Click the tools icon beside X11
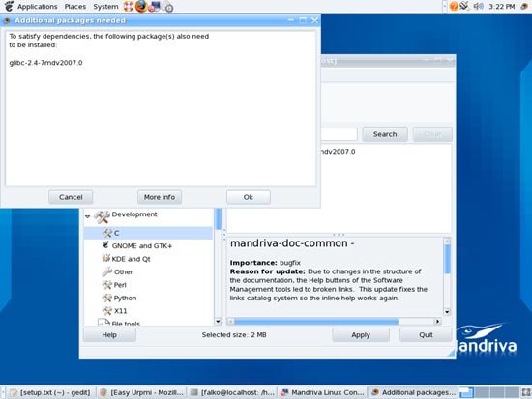The image size is (532, 399). tap(106, 310)
